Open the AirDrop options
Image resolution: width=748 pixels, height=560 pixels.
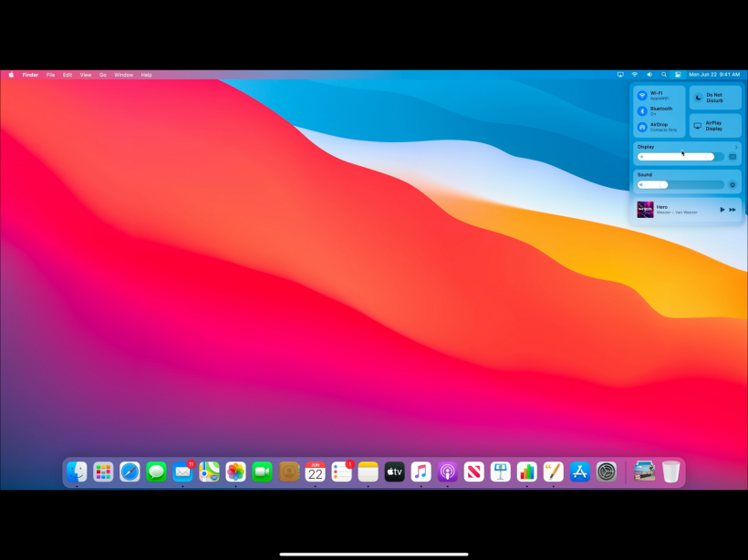(642, 127)
